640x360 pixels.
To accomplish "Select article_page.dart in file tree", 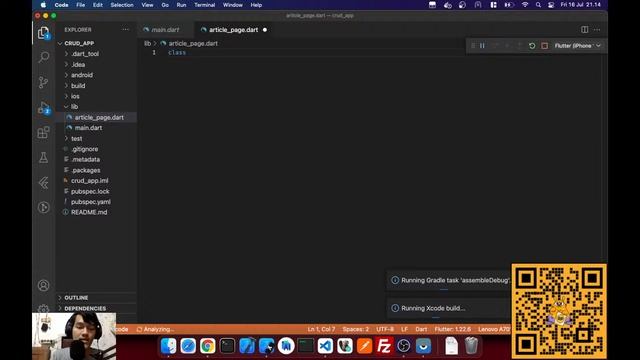I will 96,118.
